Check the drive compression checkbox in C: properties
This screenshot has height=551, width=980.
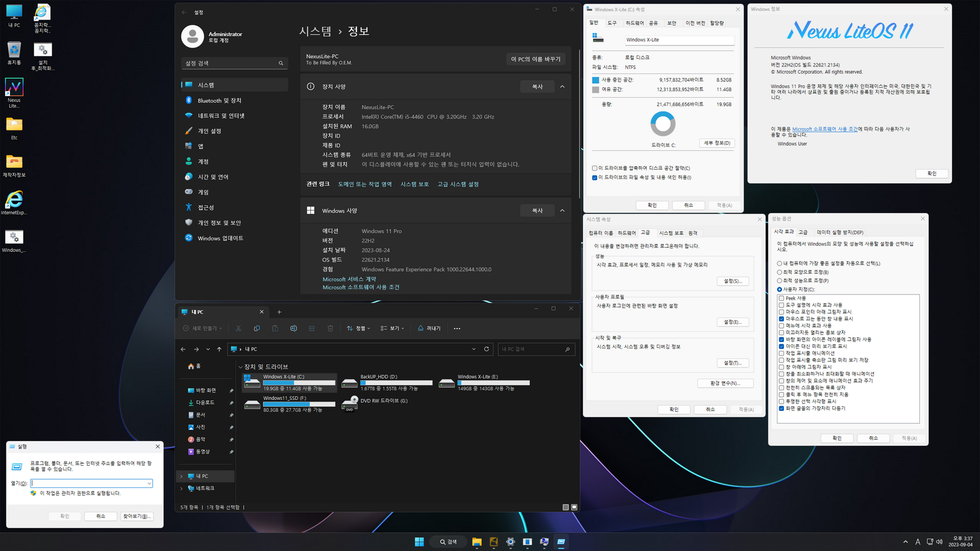[x=595, y=168]
